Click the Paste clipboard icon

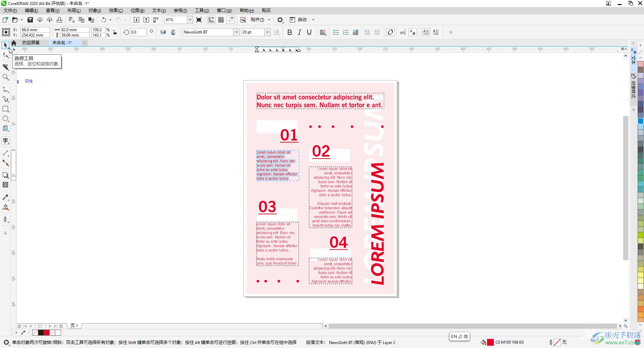(91, 20)
